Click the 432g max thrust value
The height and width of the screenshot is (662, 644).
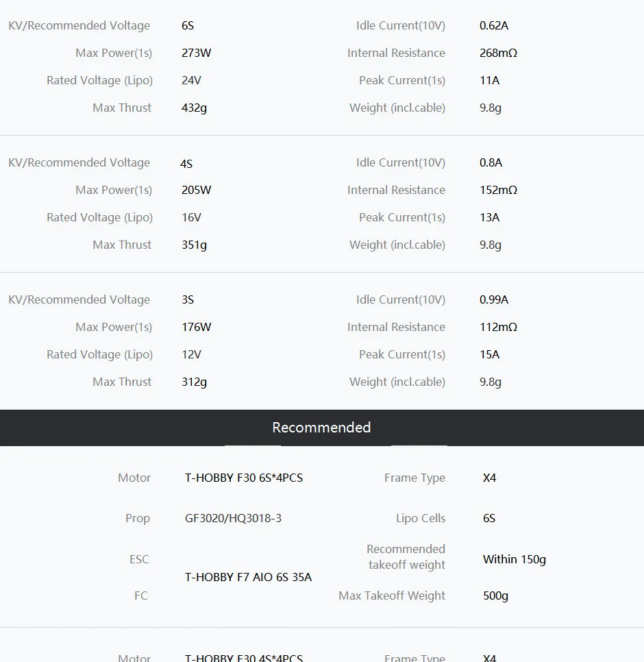194,108
